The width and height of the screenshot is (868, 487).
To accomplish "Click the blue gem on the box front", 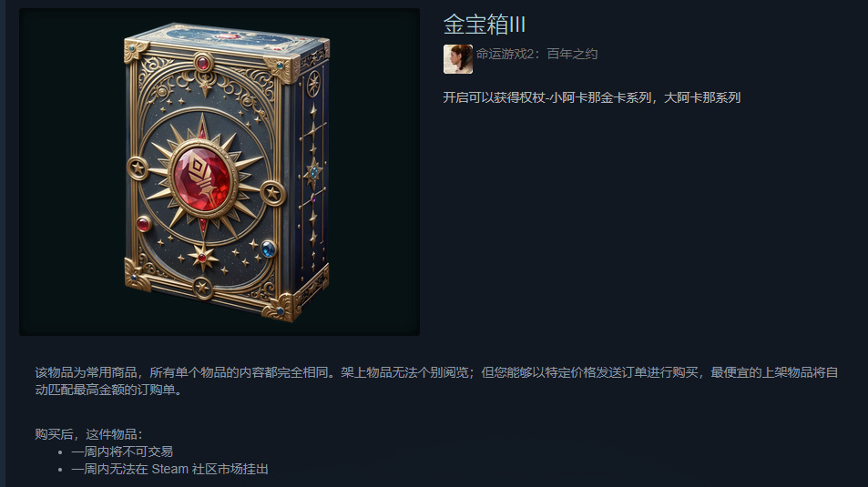I will click(x=268, y=249).
